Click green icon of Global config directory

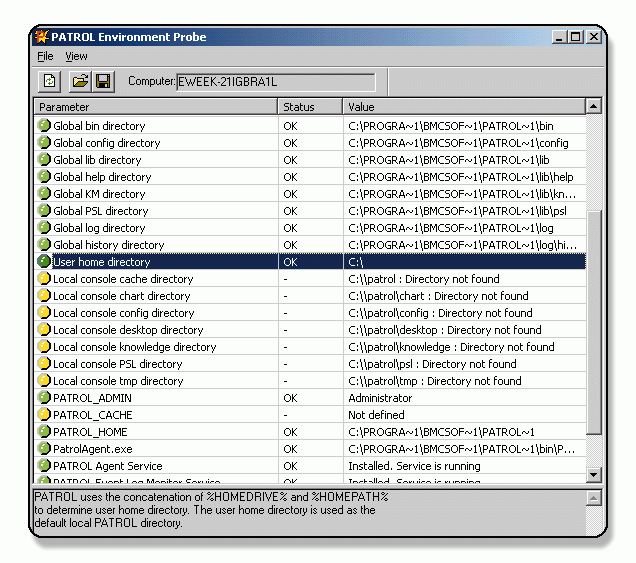tap(43, 142)
